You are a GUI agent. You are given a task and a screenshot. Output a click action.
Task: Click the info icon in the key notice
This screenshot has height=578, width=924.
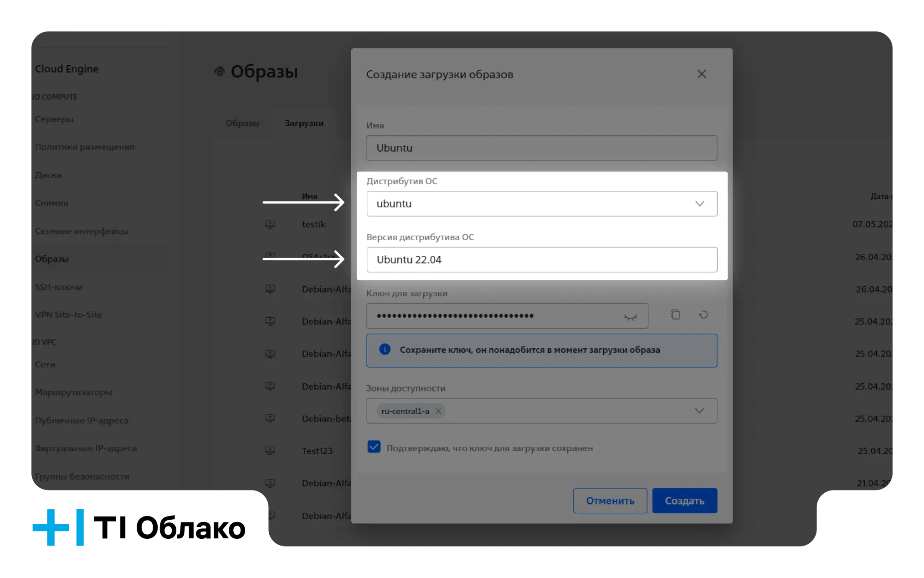coord(385,350)
